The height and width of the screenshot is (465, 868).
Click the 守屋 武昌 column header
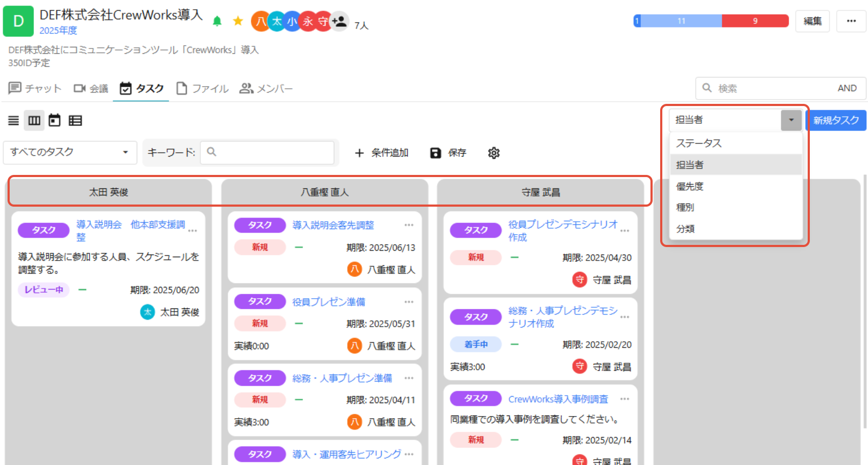(x=541, y=192)
